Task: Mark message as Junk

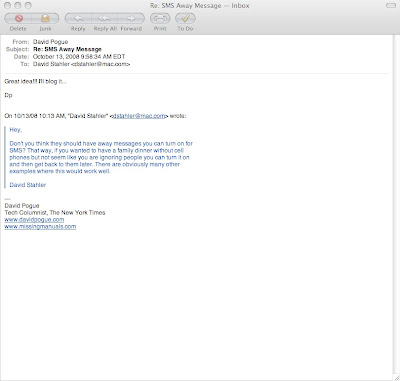Action: (x=45, y=18)
